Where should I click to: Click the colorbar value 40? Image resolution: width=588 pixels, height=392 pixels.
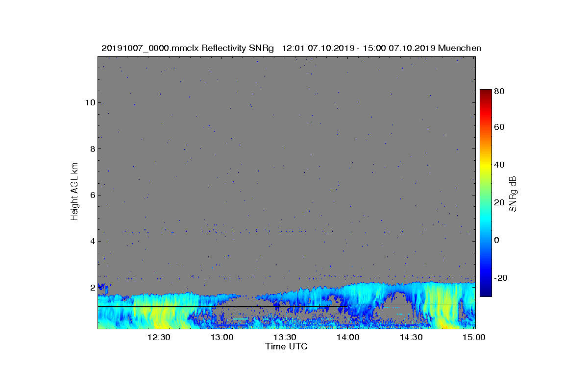click(499, 165)
